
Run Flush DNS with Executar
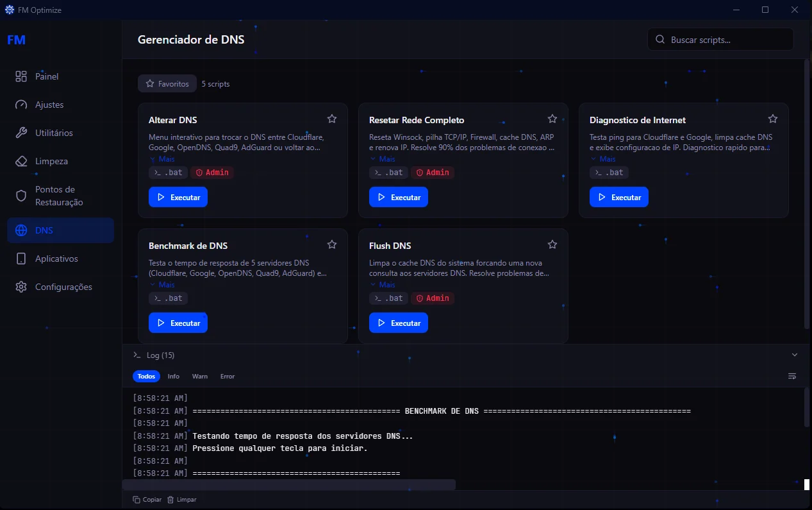tap(399, 323)
